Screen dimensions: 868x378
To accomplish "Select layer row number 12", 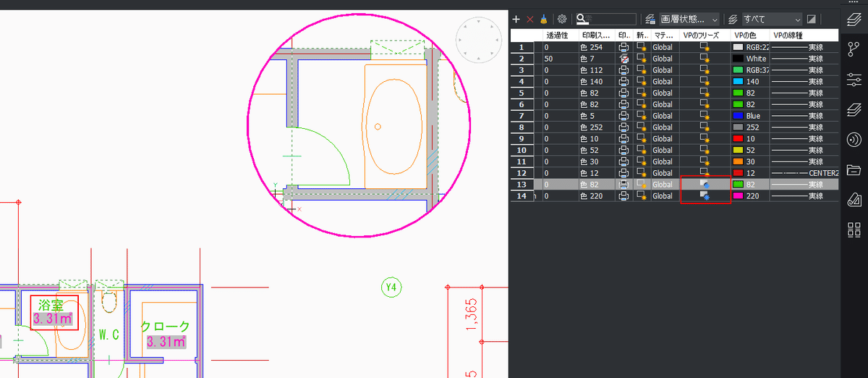I will pos(521,173).
